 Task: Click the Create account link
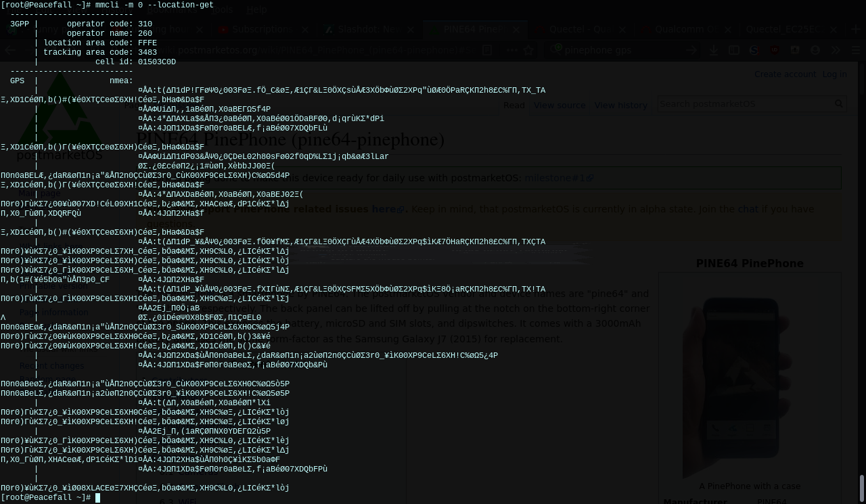click(785, 74)
